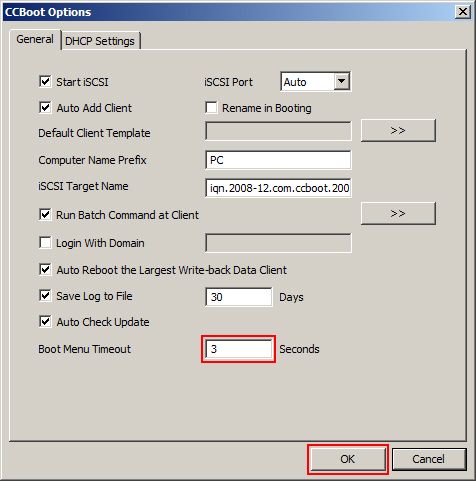Click the Cancel button
Image resolution: width=476 pixels, height=481 pixels.
point(429,459)
